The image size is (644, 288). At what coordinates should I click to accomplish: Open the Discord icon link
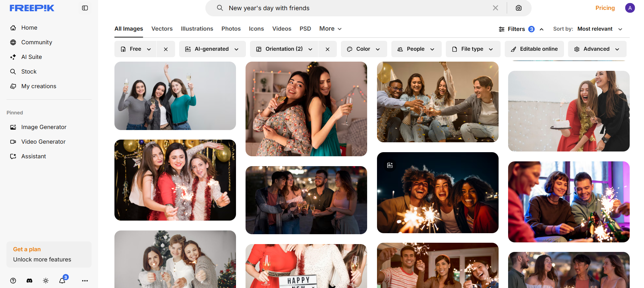[x=29, y=281]
